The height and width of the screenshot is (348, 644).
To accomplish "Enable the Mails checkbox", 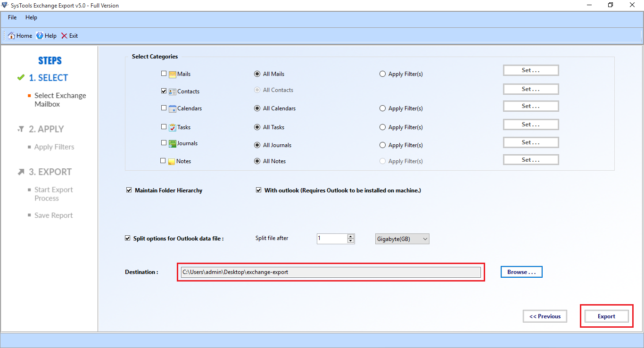I will [x=164, y=74].
